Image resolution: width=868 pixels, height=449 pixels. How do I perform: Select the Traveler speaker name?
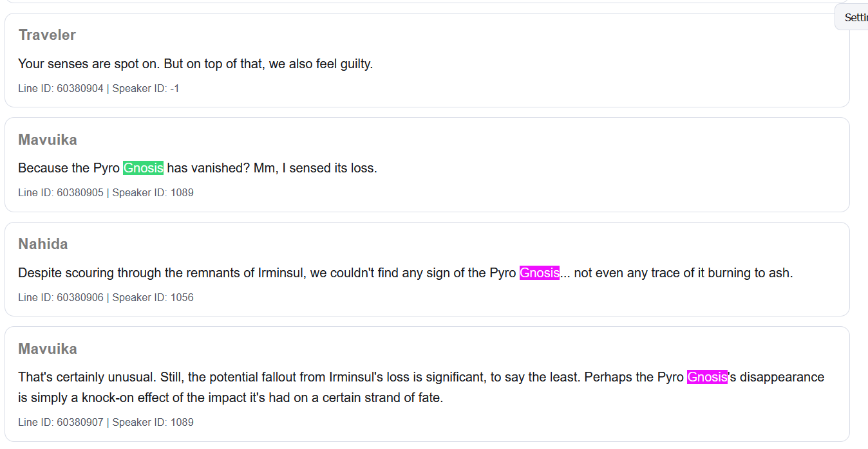47,35
